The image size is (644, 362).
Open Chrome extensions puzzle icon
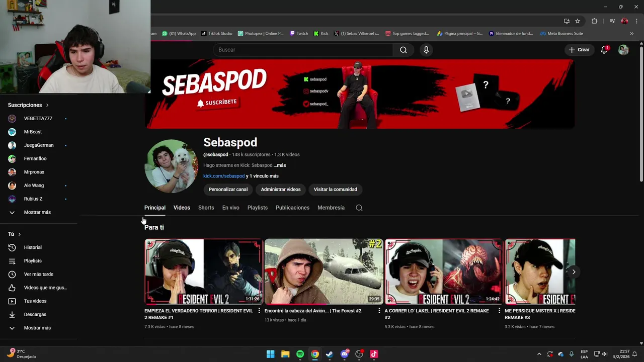click(x=595, y=21)
